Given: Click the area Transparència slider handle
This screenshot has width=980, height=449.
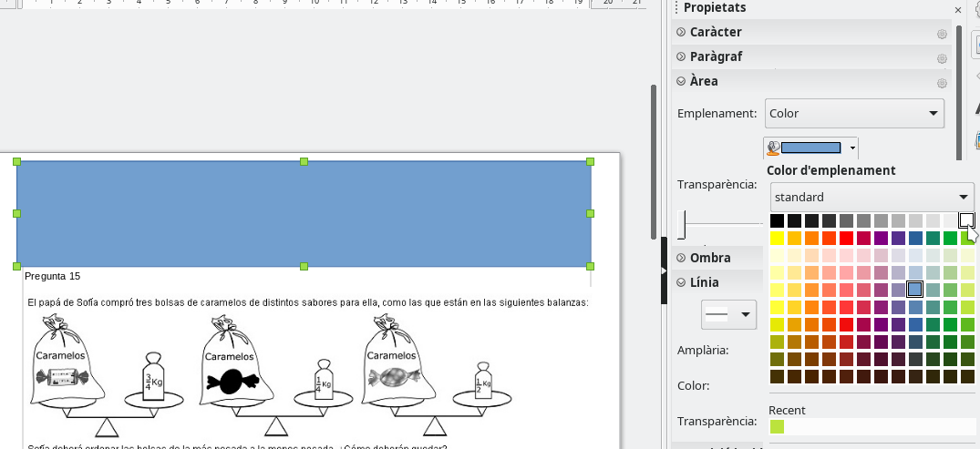Looking at the screenshot, I should pos(682,224).
